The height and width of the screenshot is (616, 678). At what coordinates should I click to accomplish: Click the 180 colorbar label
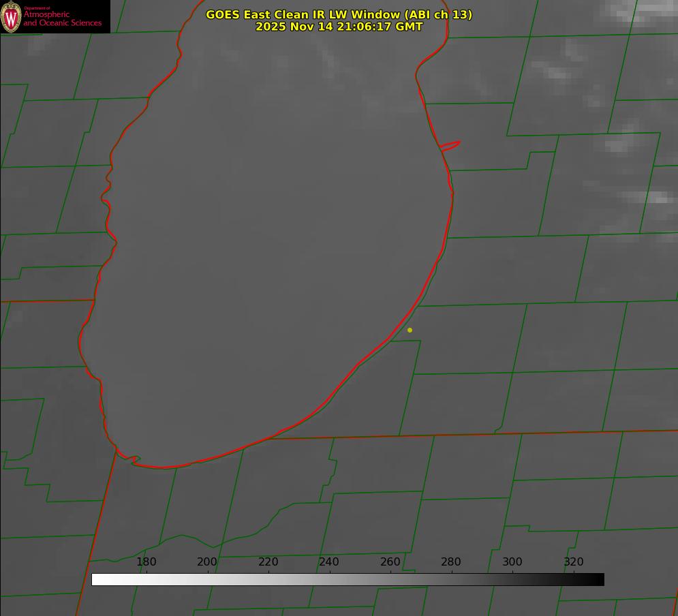pos(146,561)
